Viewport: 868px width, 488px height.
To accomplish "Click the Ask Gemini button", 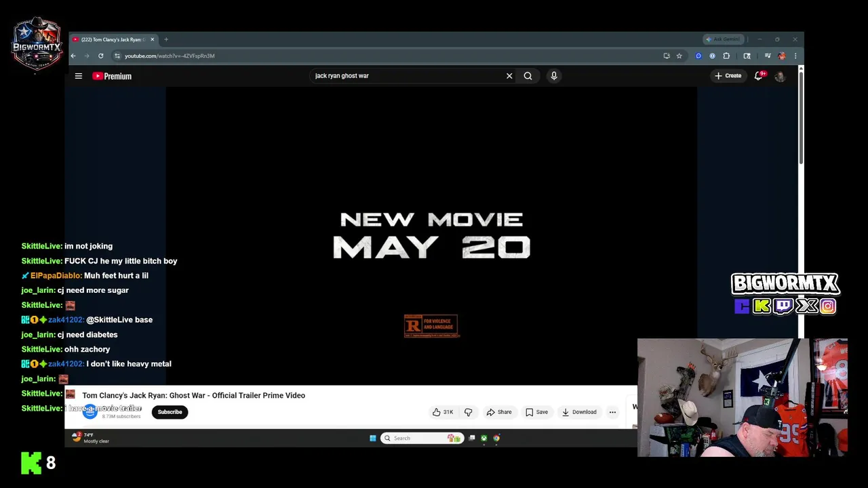I will point(723,39).
